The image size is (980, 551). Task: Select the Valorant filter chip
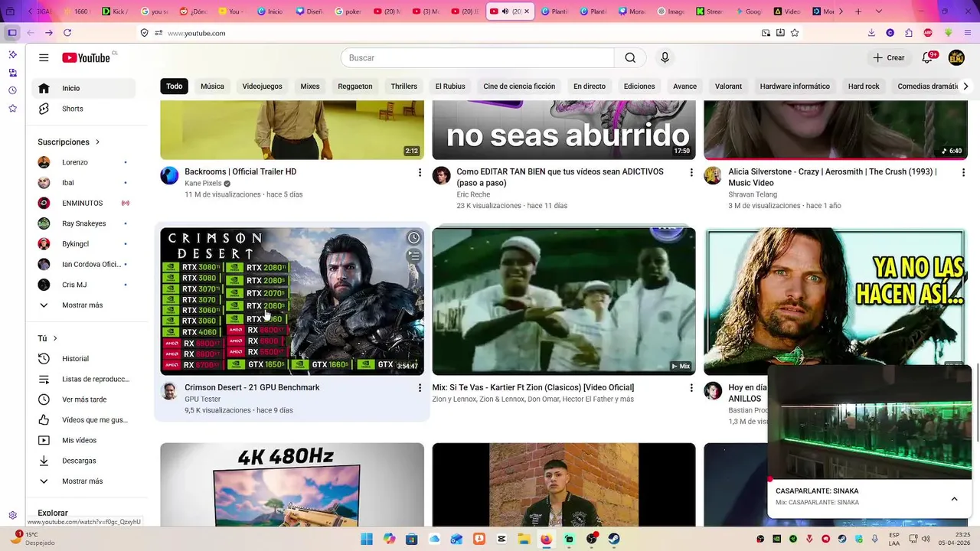coord(728,86)
